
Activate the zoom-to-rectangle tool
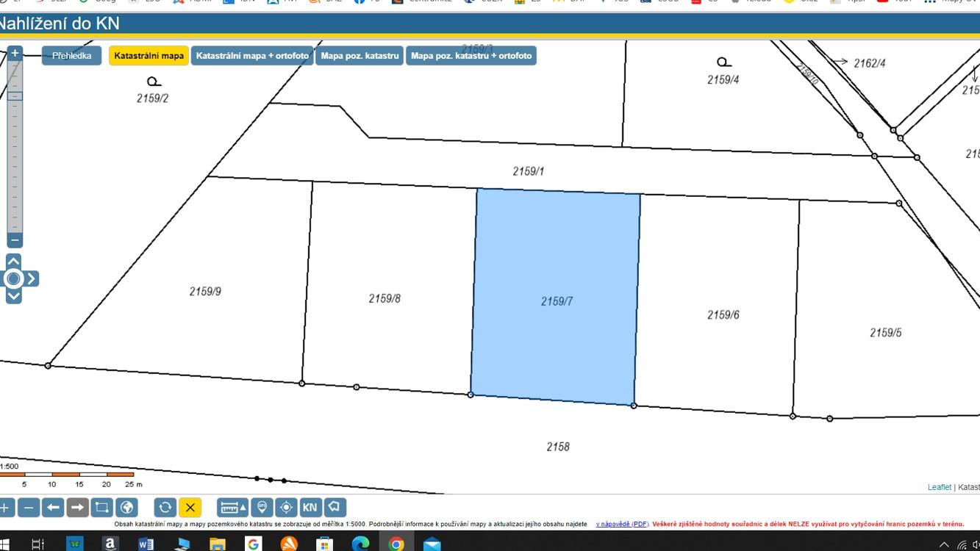tap(101, 508)
